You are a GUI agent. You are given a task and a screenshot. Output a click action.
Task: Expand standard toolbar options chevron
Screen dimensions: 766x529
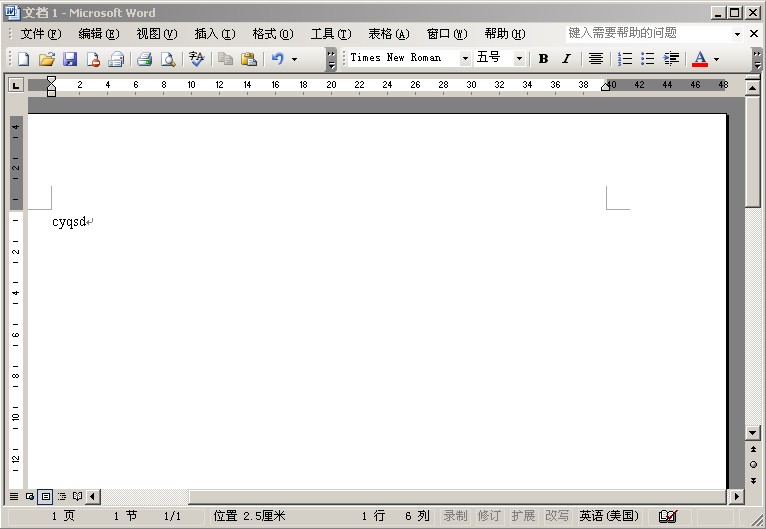[331, 60]
